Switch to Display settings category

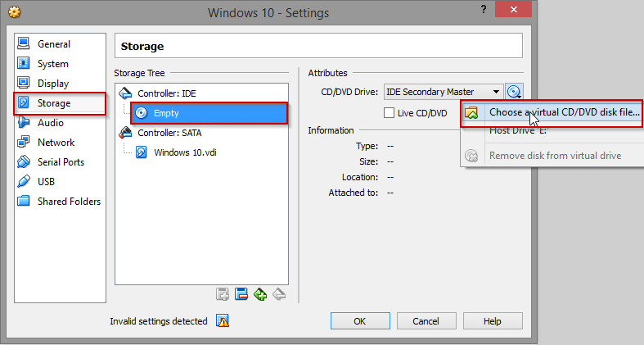point(60,83)
